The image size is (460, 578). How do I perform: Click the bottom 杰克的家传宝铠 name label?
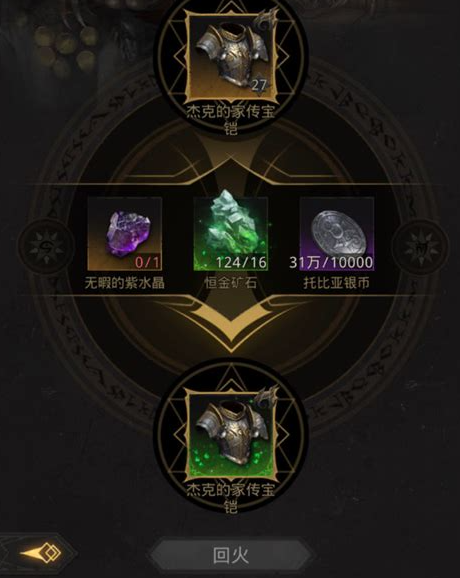(x=231, y=498)
